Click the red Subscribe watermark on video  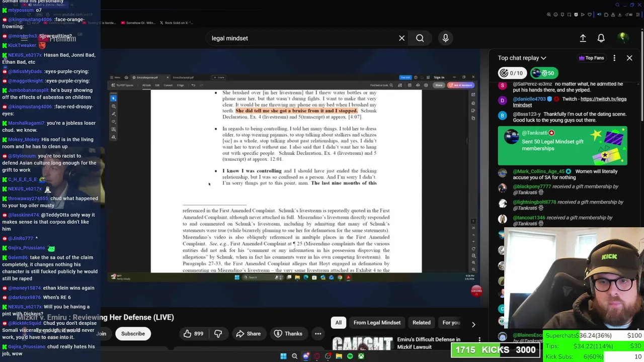point(476,291)
